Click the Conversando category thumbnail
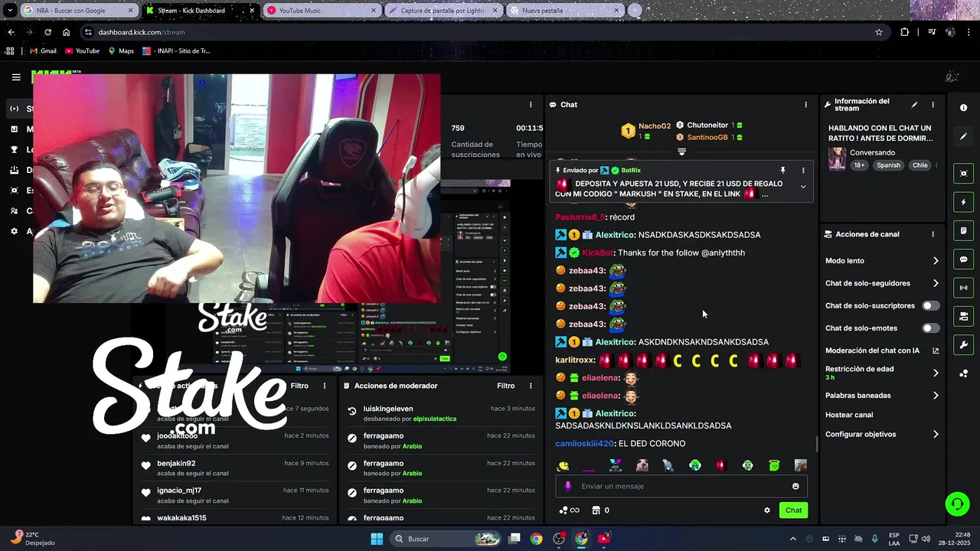Viewport: 980px width, 551px height. (837, 159)
